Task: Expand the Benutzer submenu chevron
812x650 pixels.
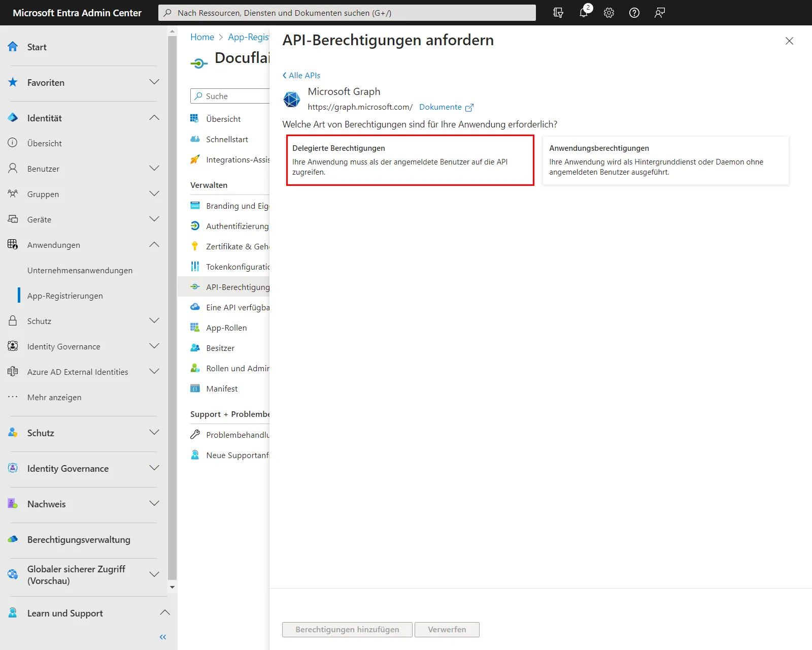Action: pyautogui.click(x=154, y=169)
